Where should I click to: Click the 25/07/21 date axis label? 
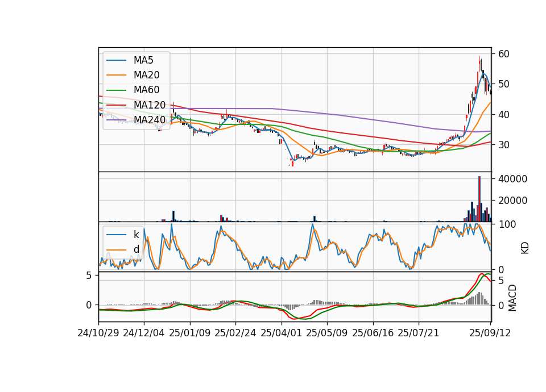click(x=419, y=333)
